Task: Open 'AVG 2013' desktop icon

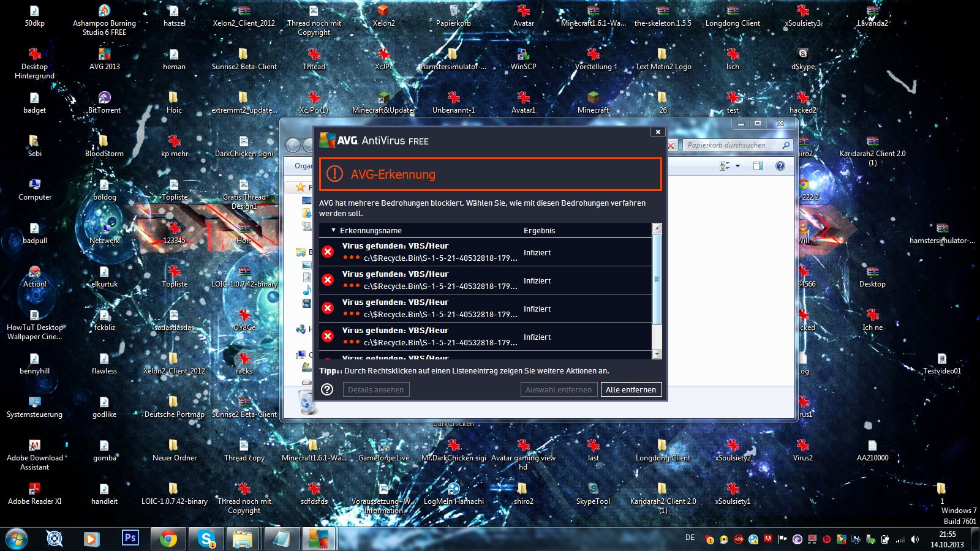Action: tap(105, 59)
